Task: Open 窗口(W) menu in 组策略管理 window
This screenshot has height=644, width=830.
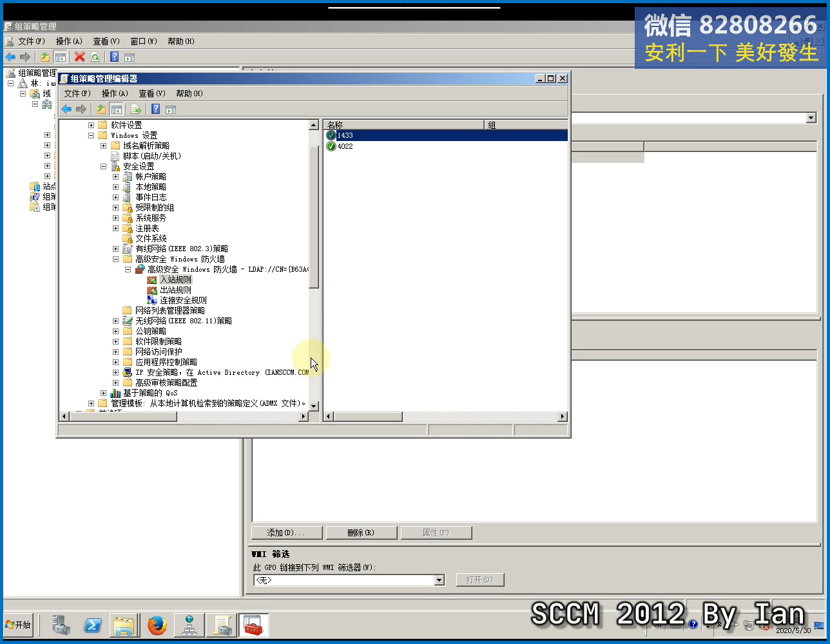Action: click(144, 41)
